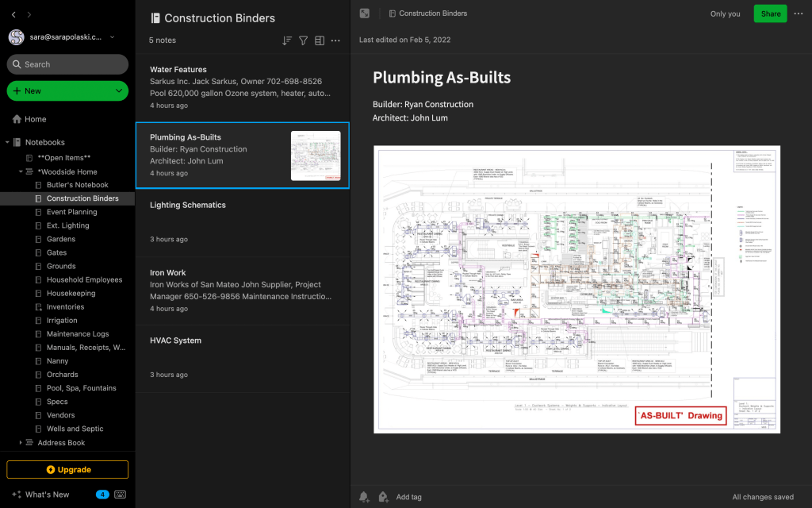Screen dimensions: 812x508
Task: Collapse the Woodside Home stack
Action: (21, 171)
